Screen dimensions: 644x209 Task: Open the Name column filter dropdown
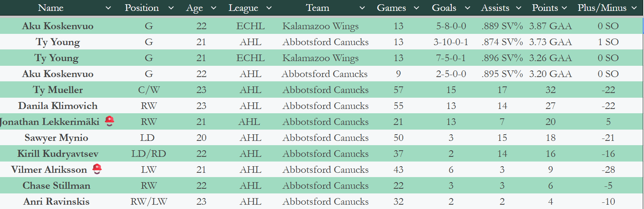click(x=108, y=8)
